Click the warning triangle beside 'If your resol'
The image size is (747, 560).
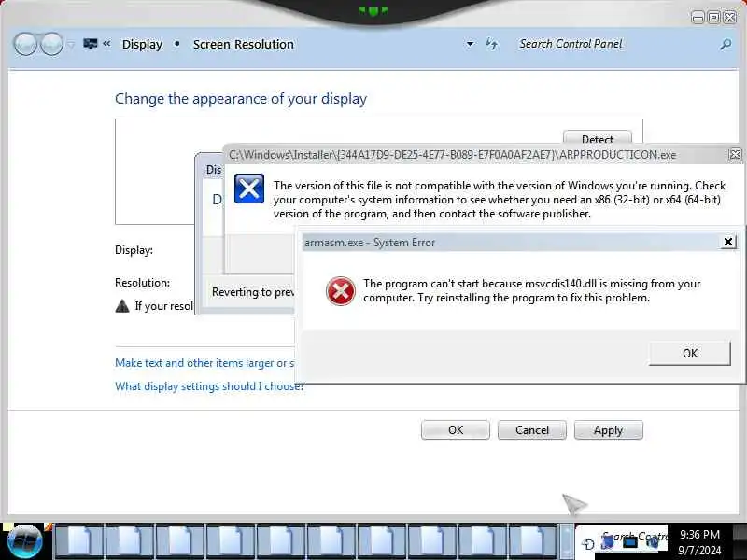point(122,306)
